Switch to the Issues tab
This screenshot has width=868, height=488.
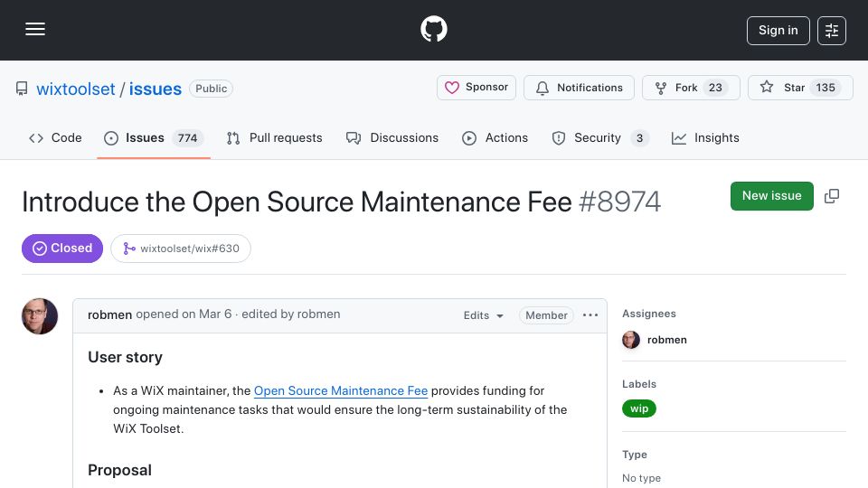tap(154, 137)
